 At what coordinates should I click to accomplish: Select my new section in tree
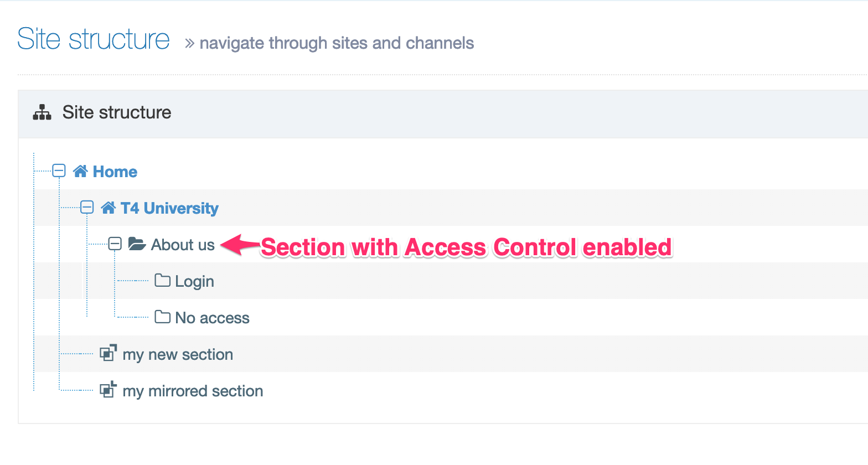coord(178,354)
